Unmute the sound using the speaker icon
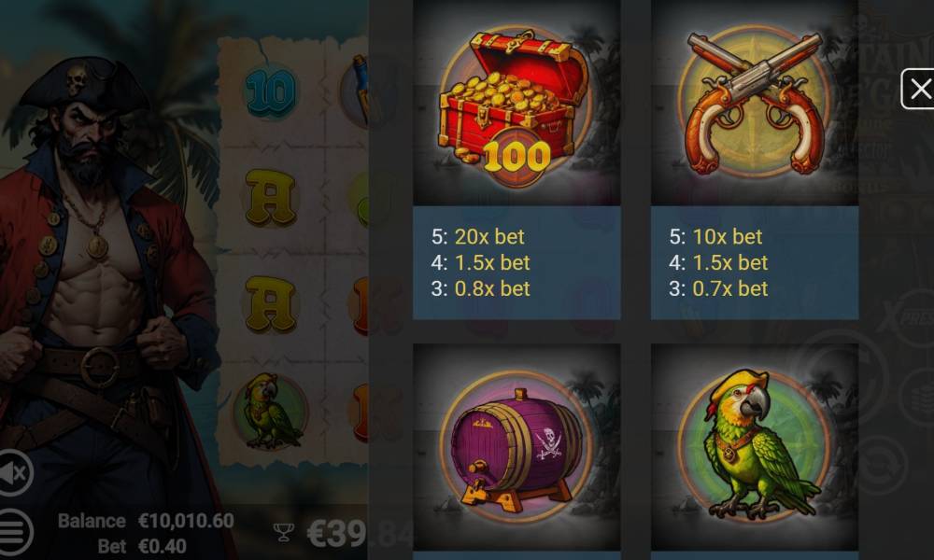Viewport: 934px width, 560px height. [13, 472]
